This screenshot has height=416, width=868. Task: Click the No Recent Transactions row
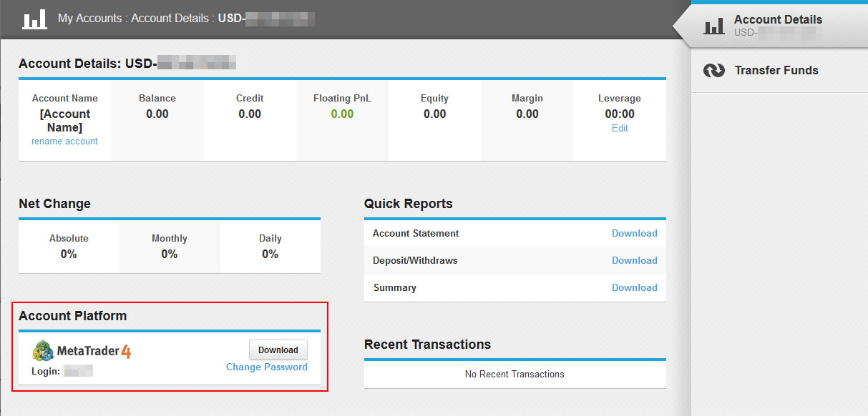point(515,375)
